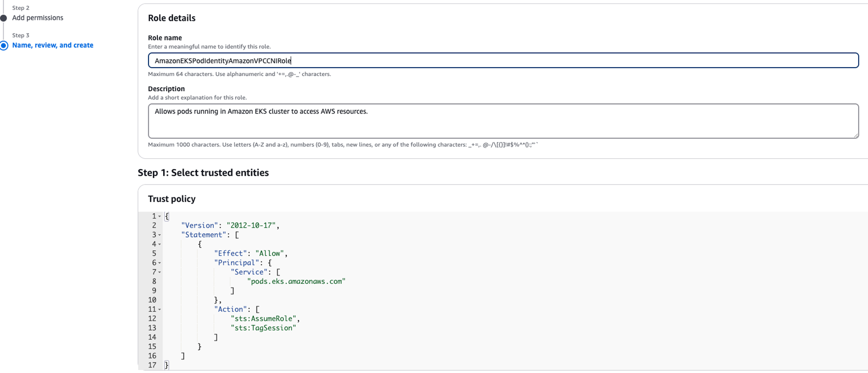Click the Trust policy heading
This screenshot has width=868, height=373.
172,199
